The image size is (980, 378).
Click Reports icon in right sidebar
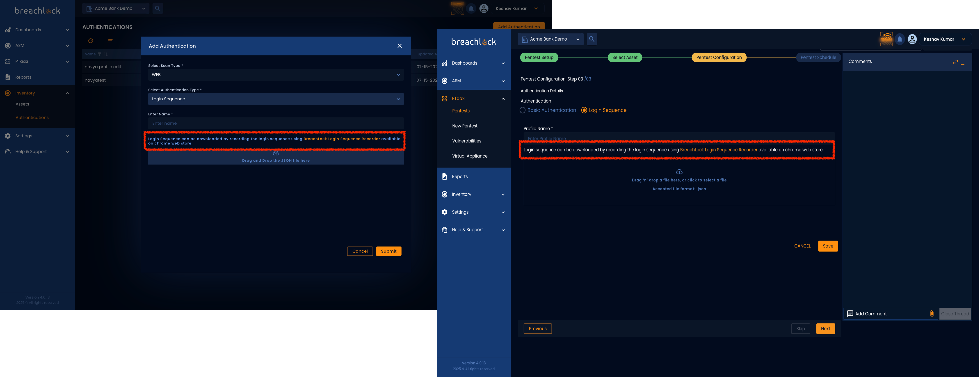[444, 177]
